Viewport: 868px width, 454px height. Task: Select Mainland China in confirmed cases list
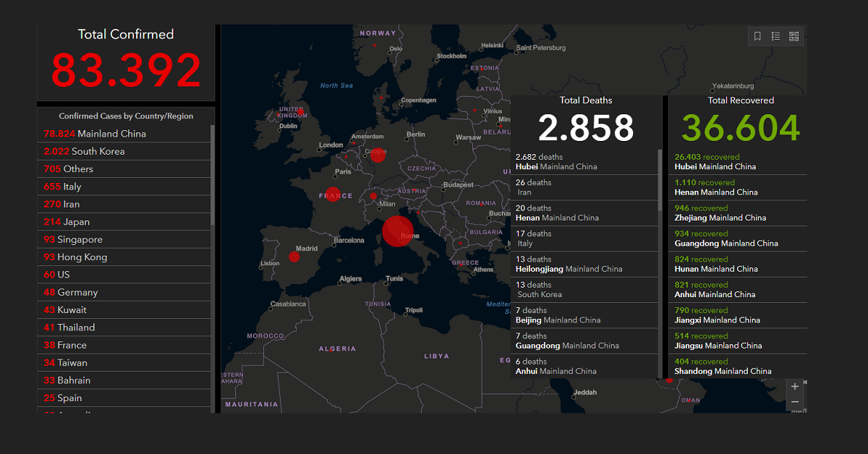point(95,134)
